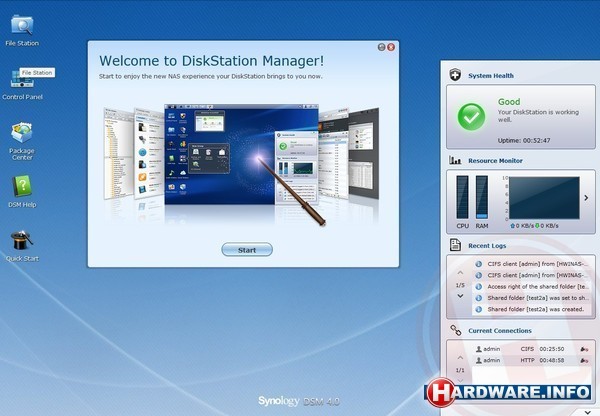Screen dimensions: 600x416
Task: Click the Current Connections chain icon
Action: click(455, 330)
